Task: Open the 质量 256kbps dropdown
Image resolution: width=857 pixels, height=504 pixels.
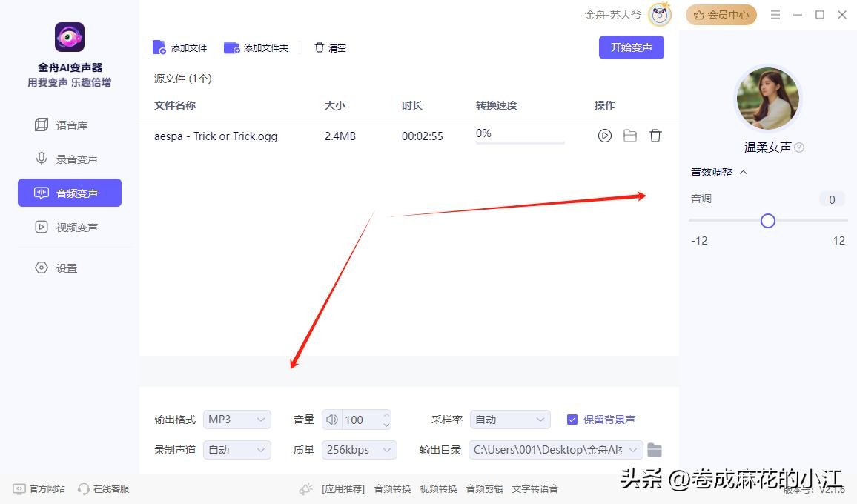Action: tap(360, 450)
